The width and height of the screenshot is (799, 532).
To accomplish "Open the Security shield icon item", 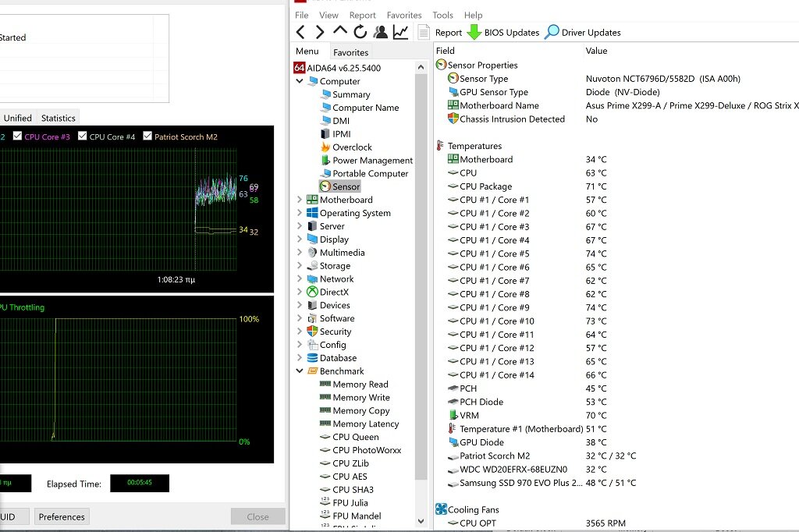I will click(312, 332).
